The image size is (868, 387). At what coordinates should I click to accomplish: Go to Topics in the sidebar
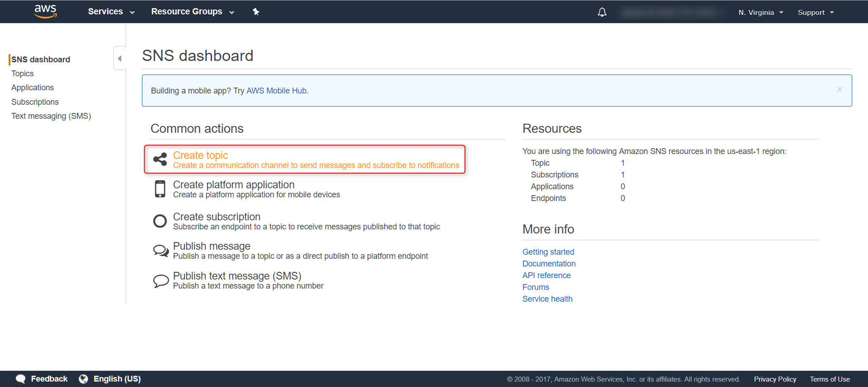point(23,74)
